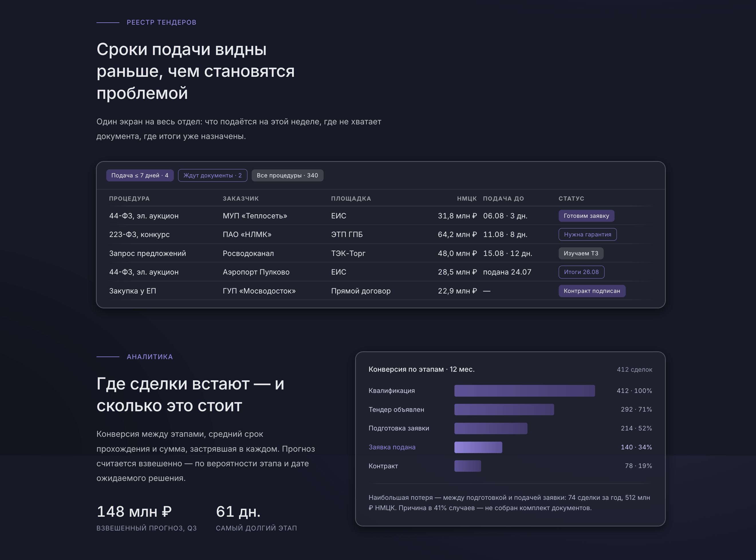This screenshot has width=756, height=560.
Task: Click deadline '11.08 · 8 дн.'
Action: (505, 234)
